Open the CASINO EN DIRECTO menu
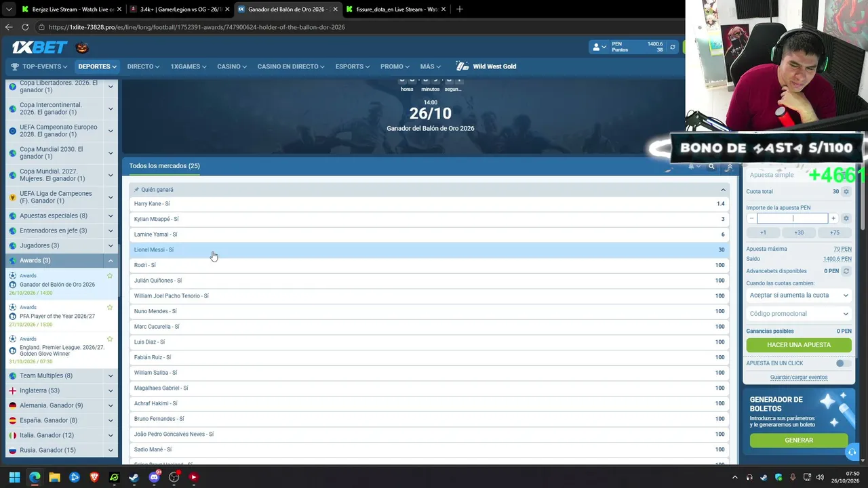The width and height of the screenshot is (868, 488). pyautogui.click(x=291, y=66)
